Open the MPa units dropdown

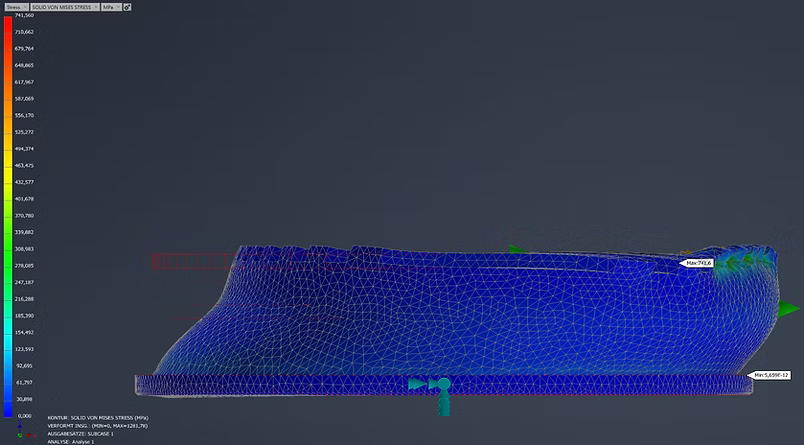pos(110,6)
